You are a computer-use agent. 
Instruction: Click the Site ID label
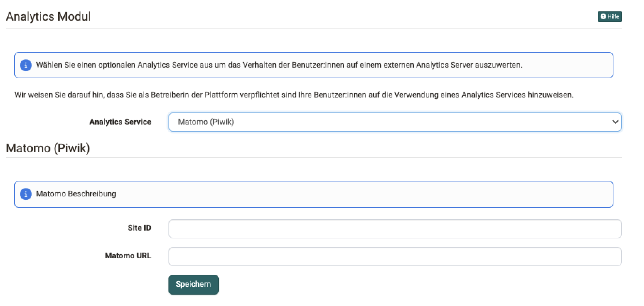point(139,228)
